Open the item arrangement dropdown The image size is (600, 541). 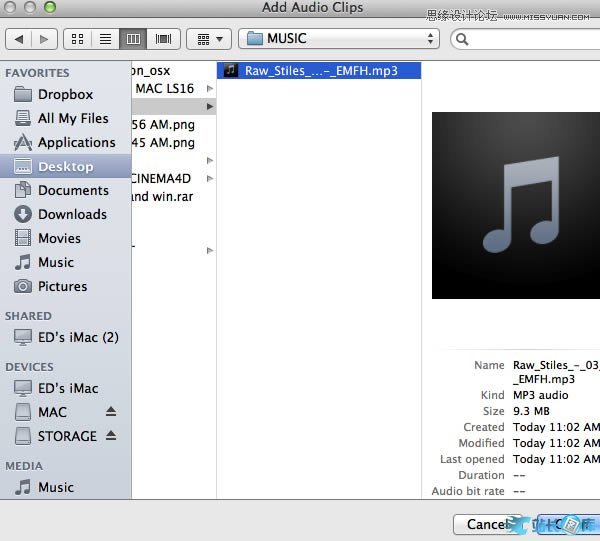click(209, 39)
